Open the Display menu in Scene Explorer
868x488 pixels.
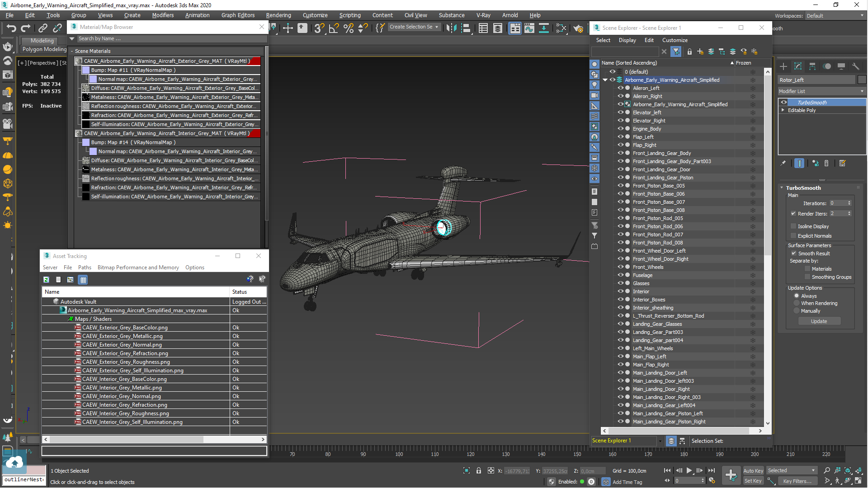pos(627,40)
